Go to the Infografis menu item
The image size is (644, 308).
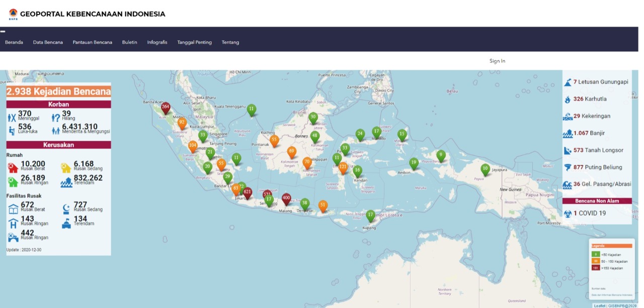coord(157,42)
